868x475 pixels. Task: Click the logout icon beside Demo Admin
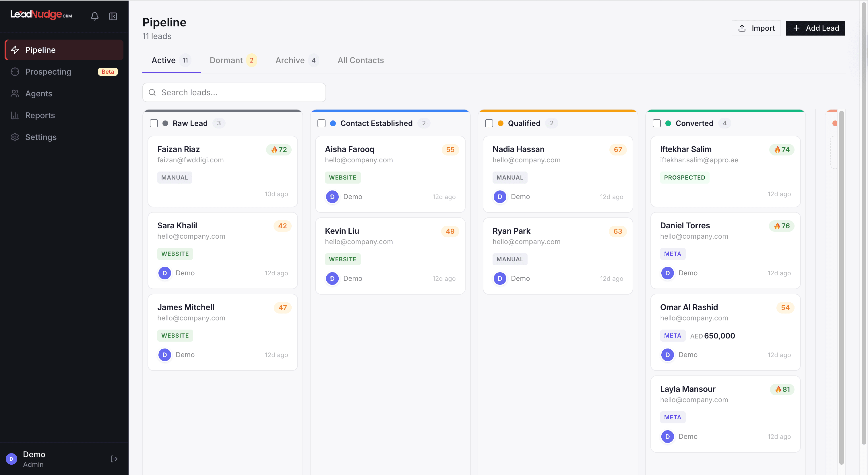click(114, 459)
